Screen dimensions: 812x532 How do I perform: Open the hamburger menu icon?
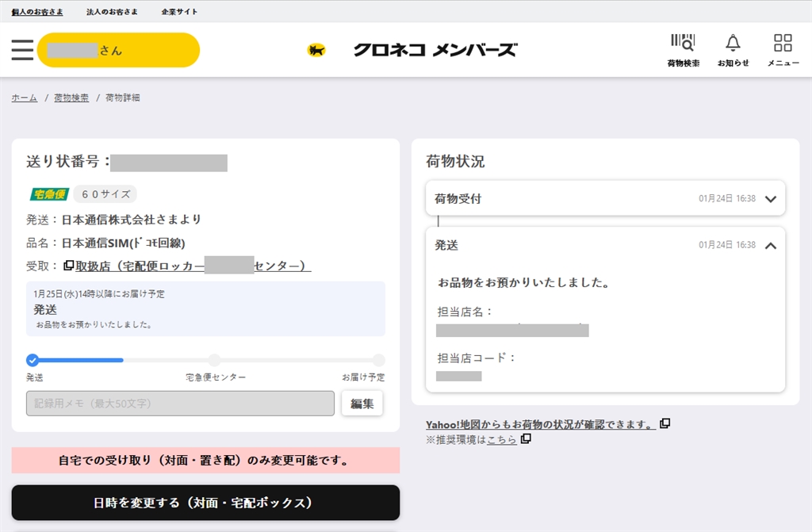[22, 50]
